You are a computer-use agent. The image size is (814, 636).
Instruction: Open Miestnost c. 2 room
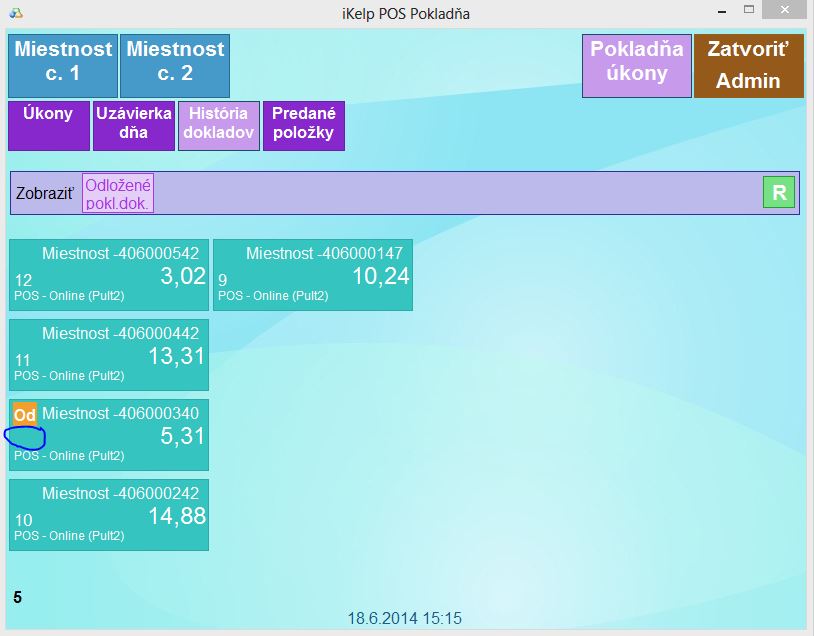(x=175, y=66)
